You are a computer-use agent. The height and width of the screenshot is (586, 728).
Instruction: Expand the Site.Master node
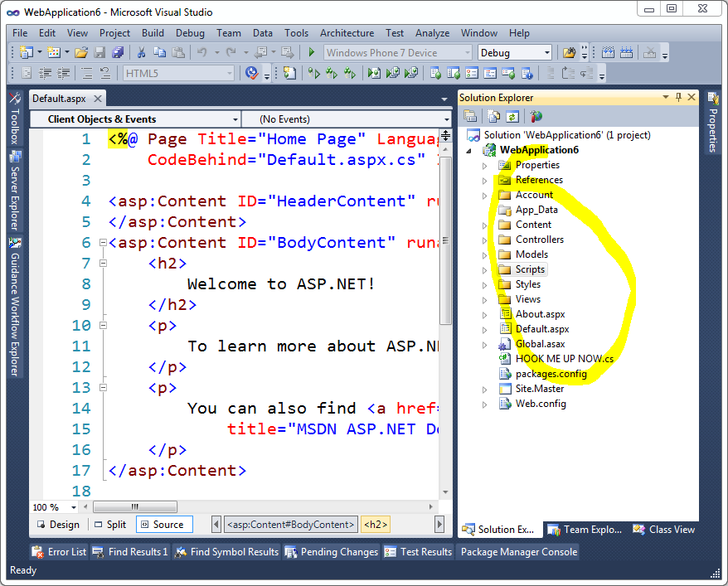[484, 390]
